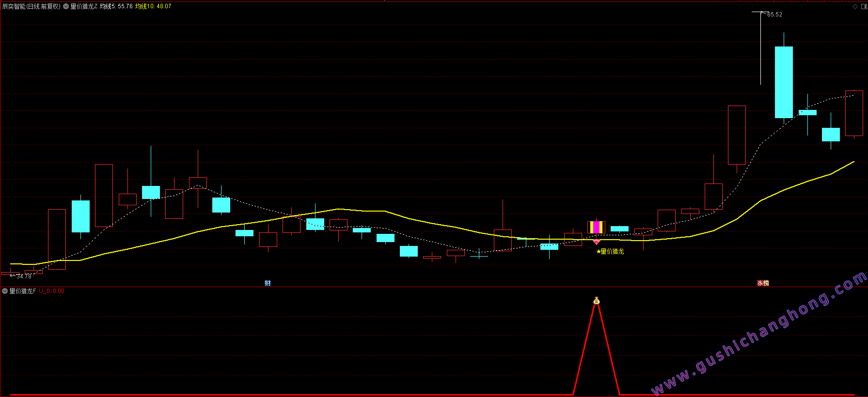The width and height of the screenshot is (868, 397).
Task: Click the blue 财 info marker
Action: (x=268, y=283)
